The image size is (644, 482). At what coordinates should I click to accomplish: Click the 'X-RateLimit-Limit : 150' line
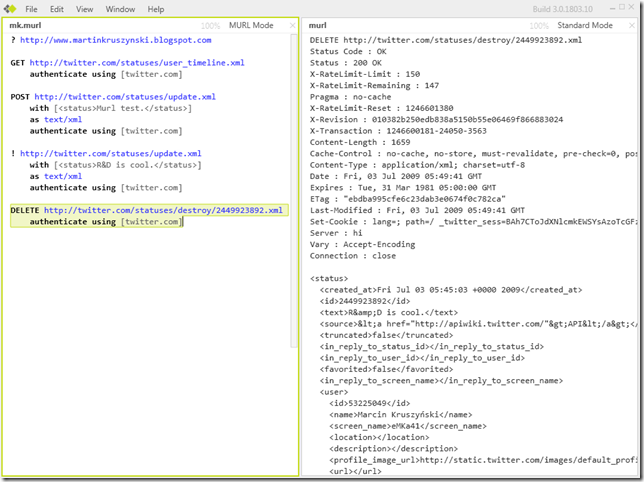click(365, 74)
